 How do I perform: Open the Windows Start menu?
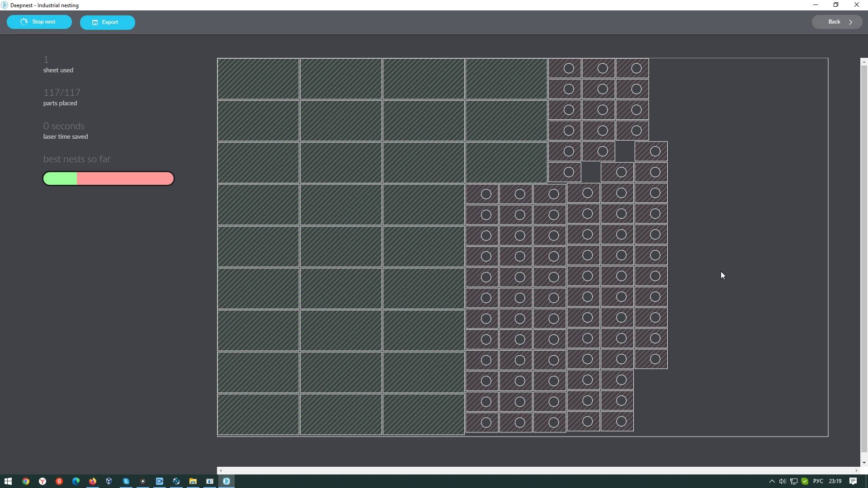pos(8,481)
